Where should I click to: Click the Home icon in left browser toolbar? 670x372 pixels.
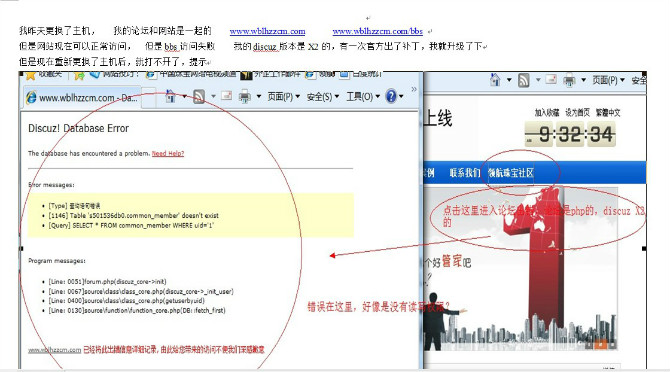click(x=170, y=97)
